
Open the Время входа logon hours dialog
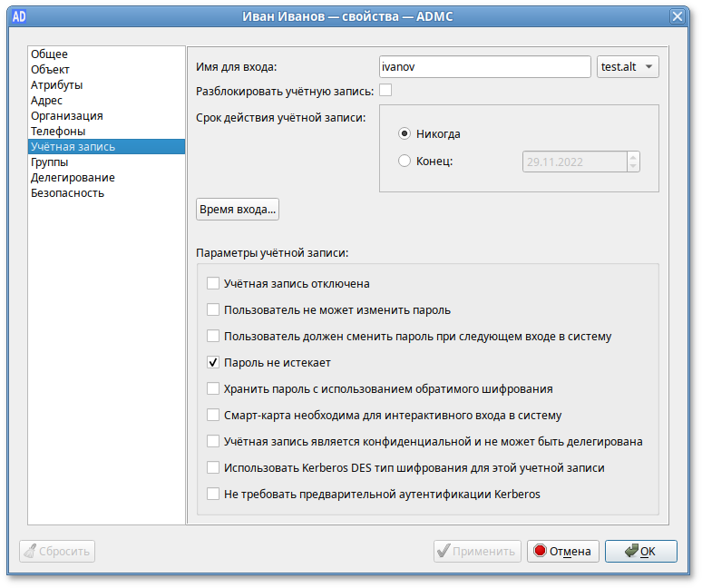[x=238, y=209]
